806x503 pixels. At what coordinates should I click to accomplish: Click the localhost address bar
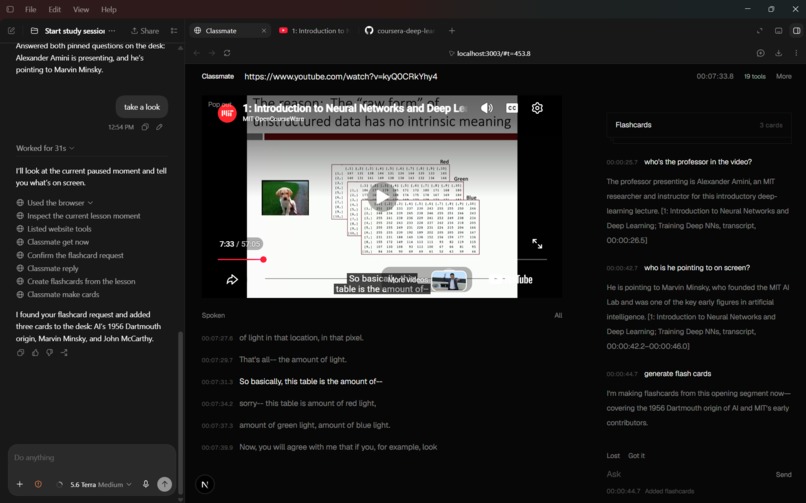coord(489,53)
